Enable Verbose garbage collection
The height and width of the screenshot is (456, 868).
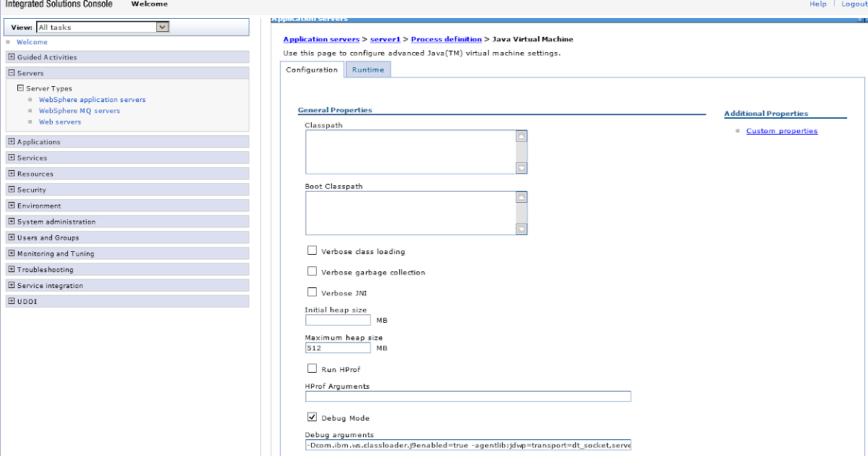(312, 273)
